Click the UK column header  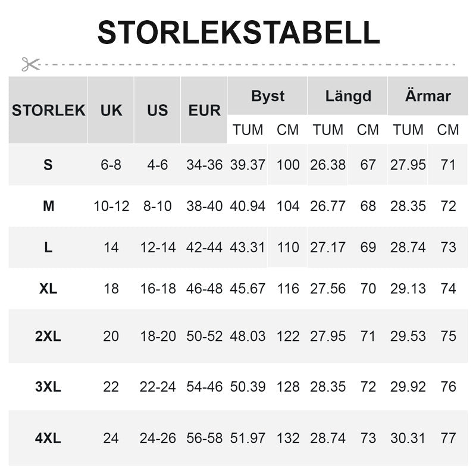point(111,110)
